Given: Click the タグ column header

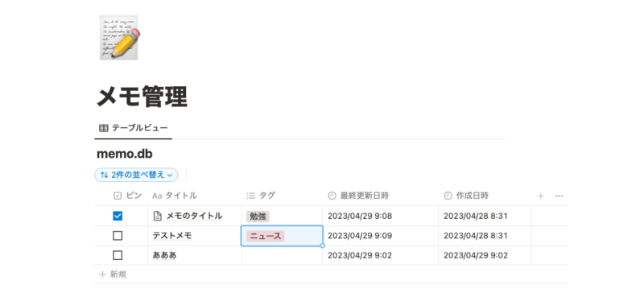Looking at the screenshot, I should (261, 196).
